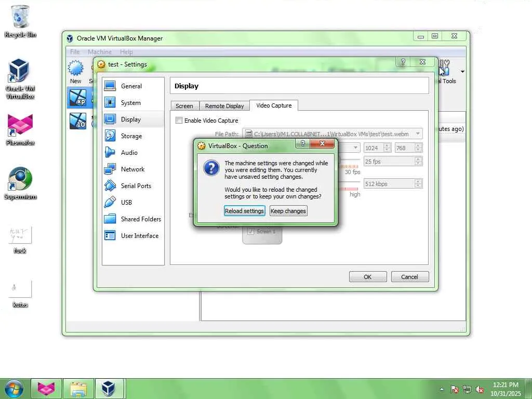Toggle the Screen 1 checkbox

coord(251,231)
